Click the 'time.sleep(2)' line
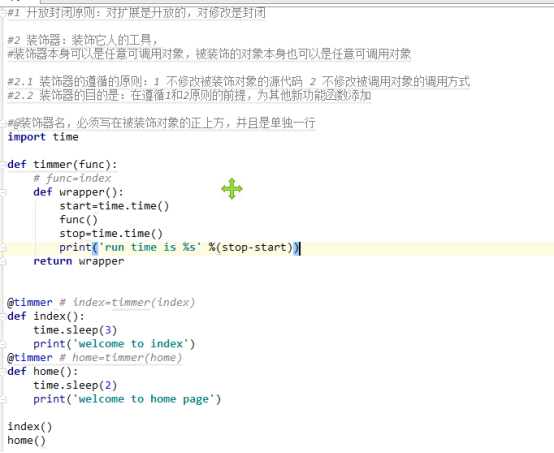The width and height of the screenshot is (554, 453). click(75, 385)
